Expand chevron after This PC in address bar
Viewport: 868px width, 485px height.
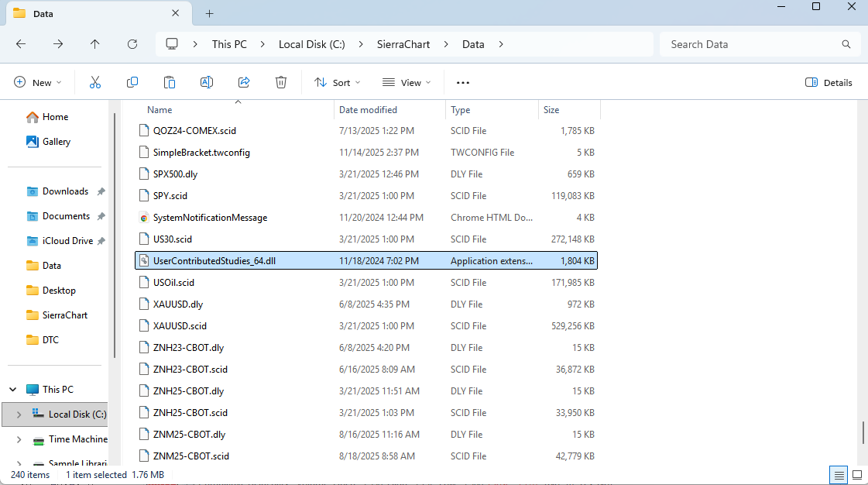pyautogui.click(x=262, y=44)
